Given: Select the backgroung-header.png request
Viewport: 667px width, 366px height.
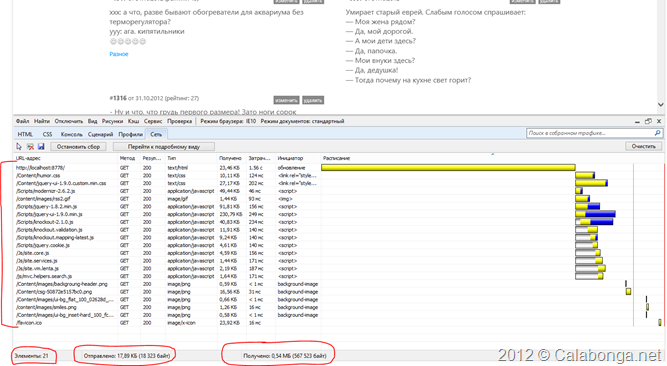Looking at the screenshot, I should [x=62, y=284].
